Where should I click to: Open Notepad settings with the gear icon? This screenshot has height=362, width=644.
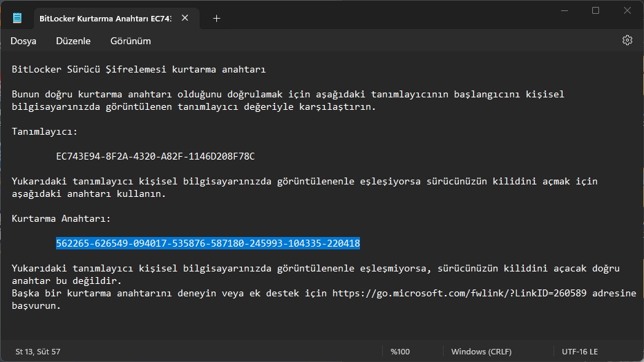tap(627, 40)
